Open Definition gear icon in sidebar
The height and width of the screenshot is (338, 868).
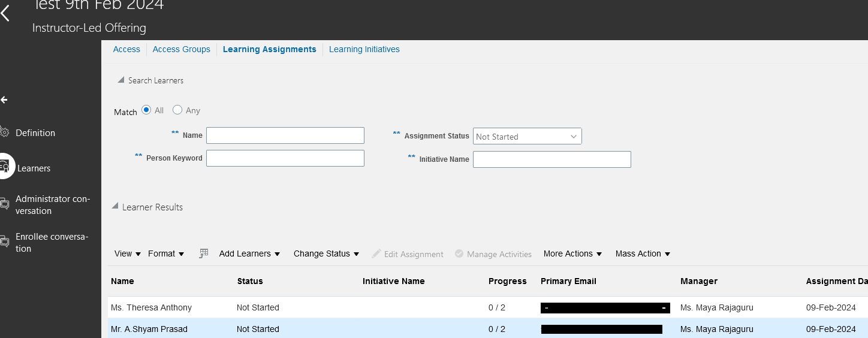click(x=4, y=132)
